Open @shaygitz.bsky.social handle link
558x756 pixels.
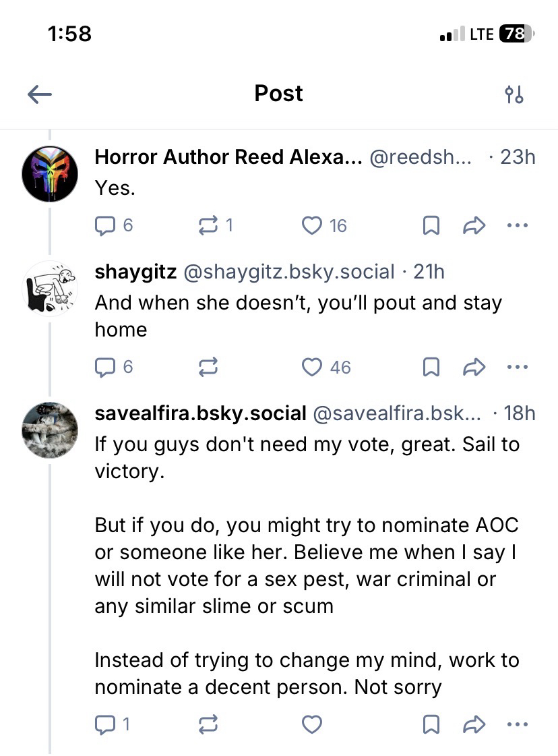(289, 271)
